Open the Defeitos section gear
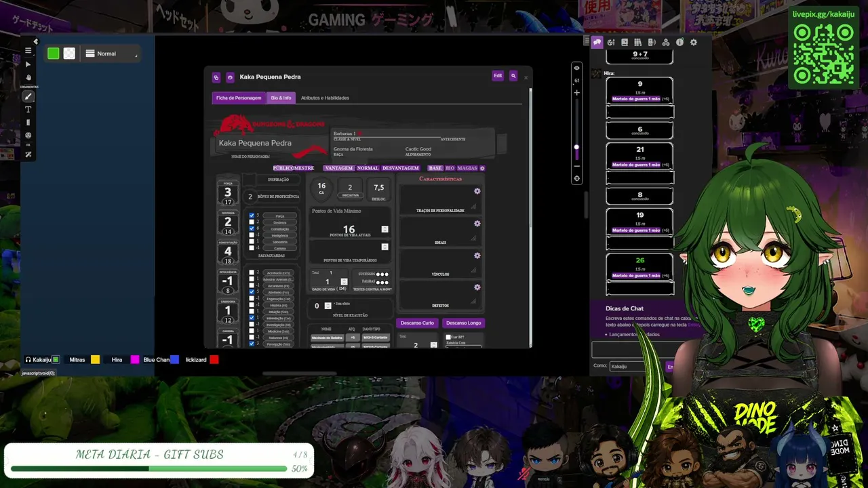The height and width of the screenshot is (488, 868). (477, 287)
